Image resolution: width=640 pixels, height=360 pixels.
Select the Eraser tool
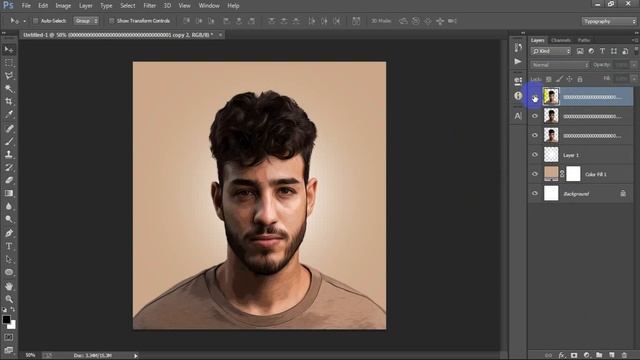pos(9,180)
